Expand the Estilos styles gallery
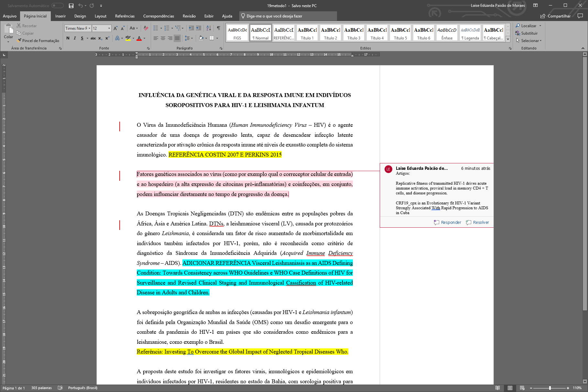588x392 pixels. coord(508,39)
